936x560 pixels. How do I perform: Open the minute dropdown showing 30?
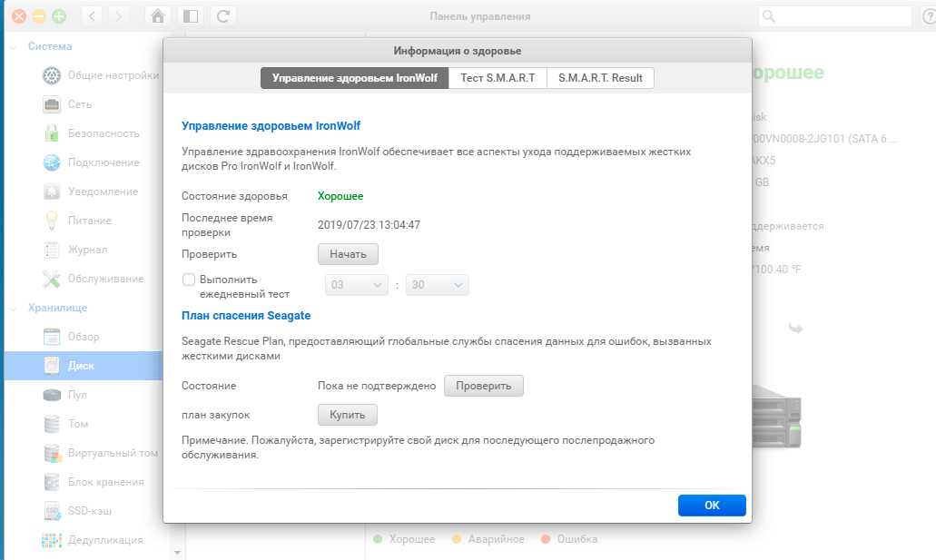point(437,285)
